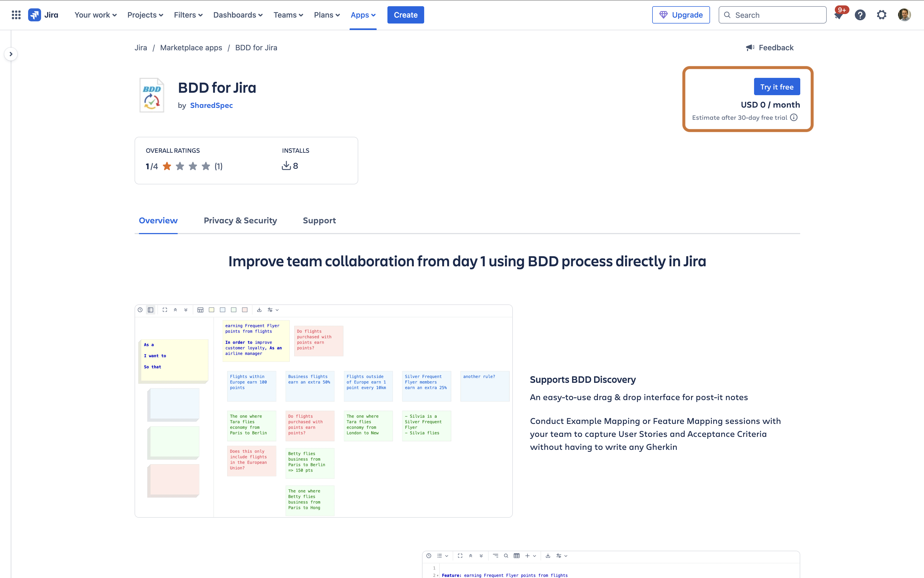Expand the collapsed left sidebar
This screenshot has height=578, width=924.
(x=11, y=54)
